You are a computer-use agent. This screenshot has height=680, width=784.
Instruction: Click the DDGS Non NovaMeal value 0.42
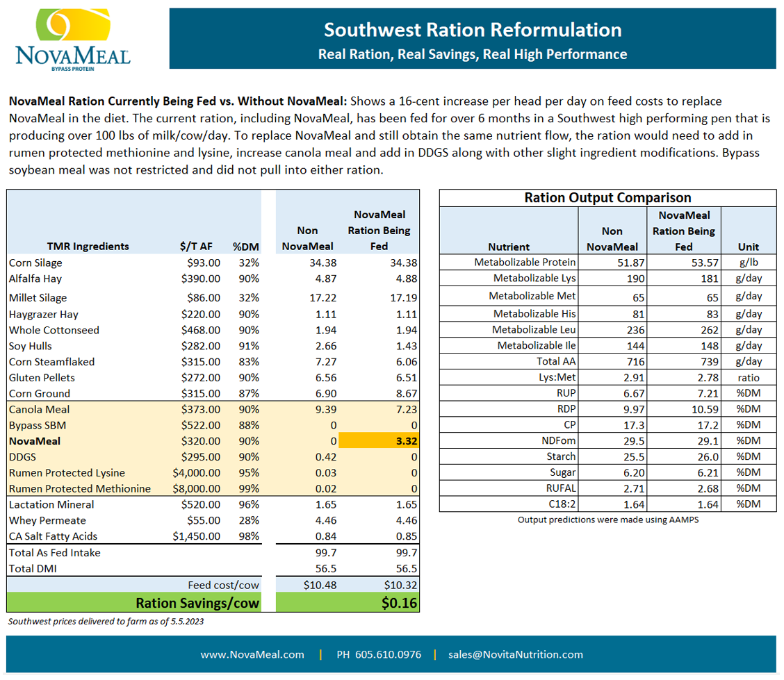(x=326, y=457)
